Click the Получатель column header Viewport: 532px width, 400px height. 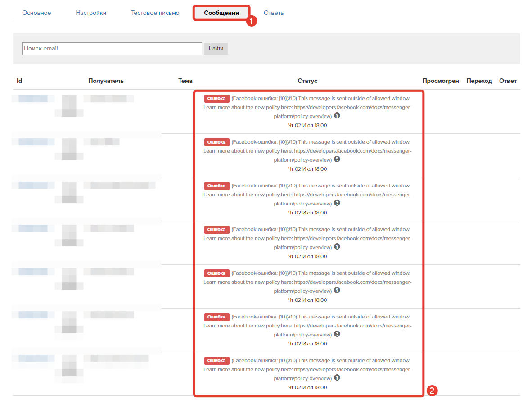point(106,81)
